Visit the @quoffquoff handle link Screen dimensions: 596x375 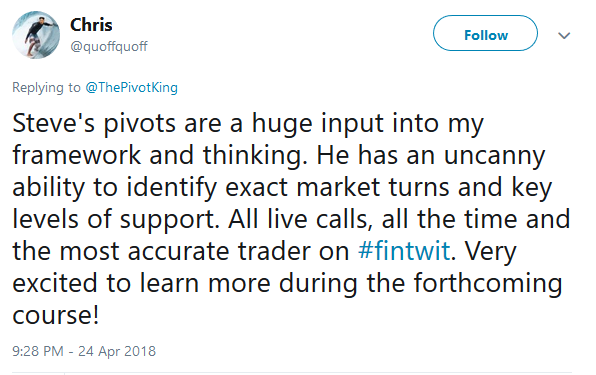pyautogui.click(x=109, y=46)
